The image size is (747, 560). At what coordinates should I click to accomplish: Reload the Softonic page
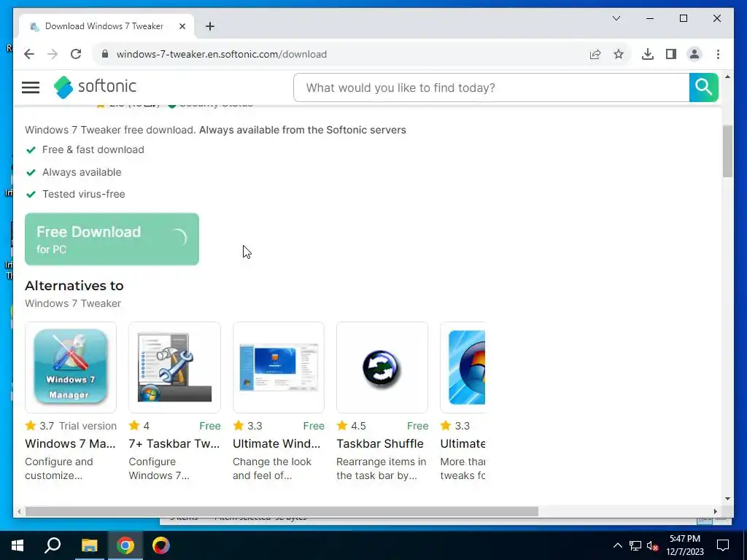coord(76,54)
